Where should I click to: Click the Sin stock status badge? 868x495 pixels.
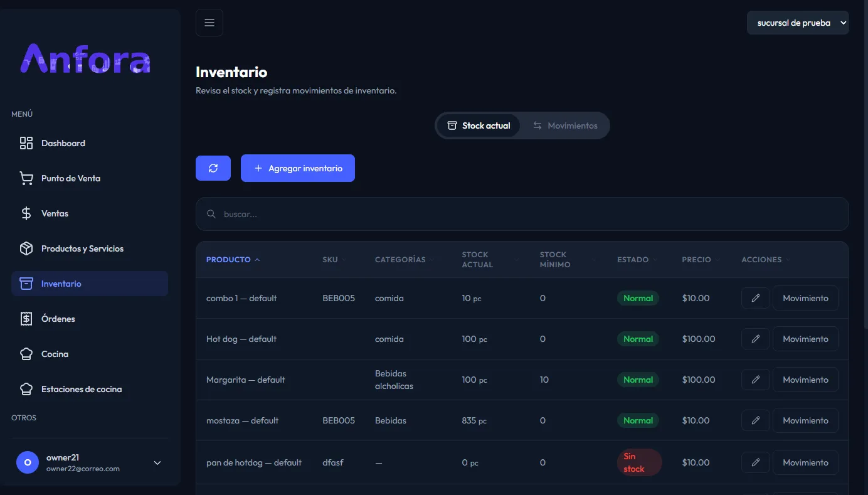click(x=639, y=462)
